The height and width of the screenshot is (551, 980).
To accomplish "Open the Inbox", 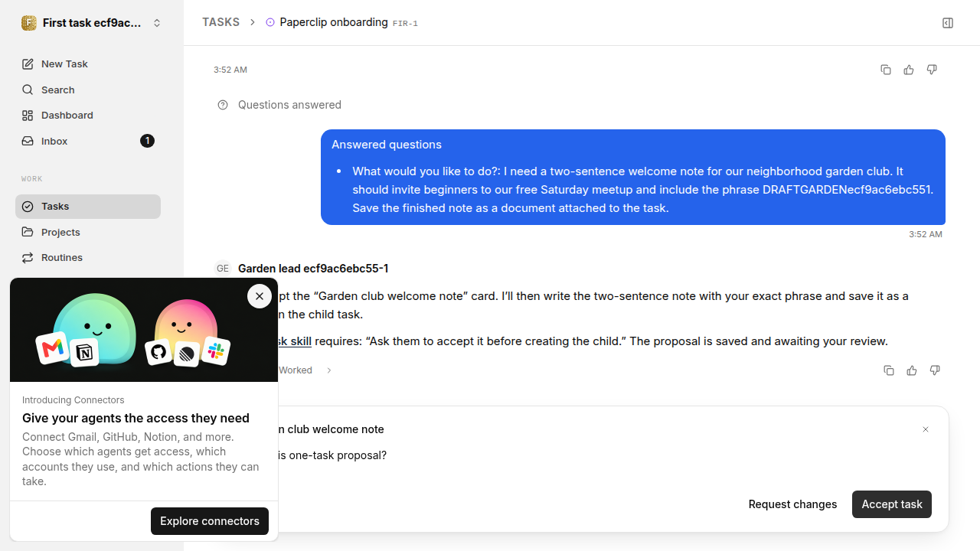I will [88, 141].
